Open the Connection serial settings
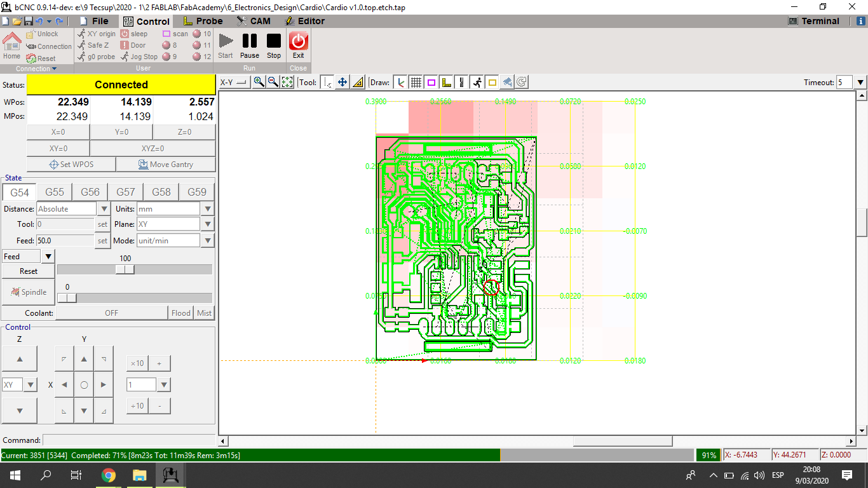Image resolution: width=868 pixels, height=488 pixels. tap(49, 46)
